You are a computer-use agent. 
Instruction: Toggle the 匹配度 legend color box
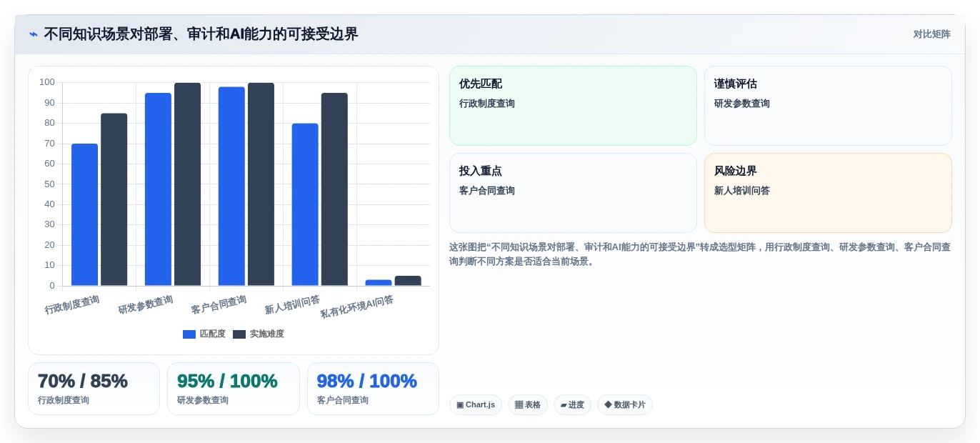(189, 334)
